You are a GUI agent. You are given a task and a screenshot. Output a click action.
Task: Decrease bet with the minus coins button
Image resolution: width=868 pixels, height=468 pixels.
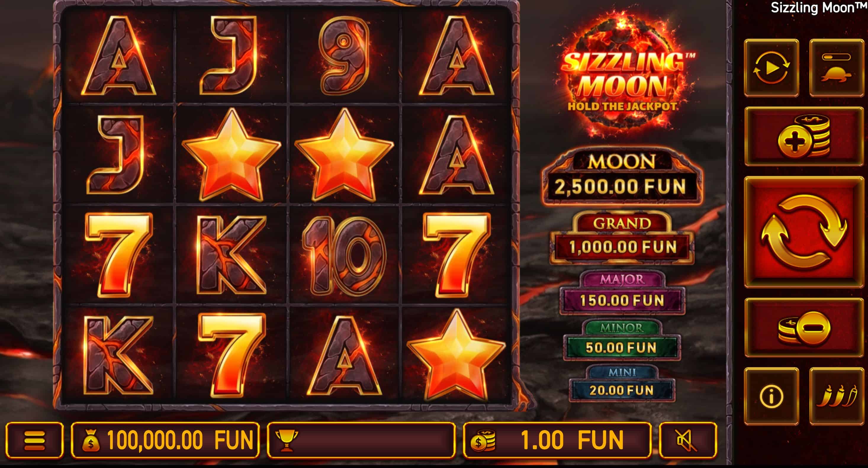click(804, 327)
